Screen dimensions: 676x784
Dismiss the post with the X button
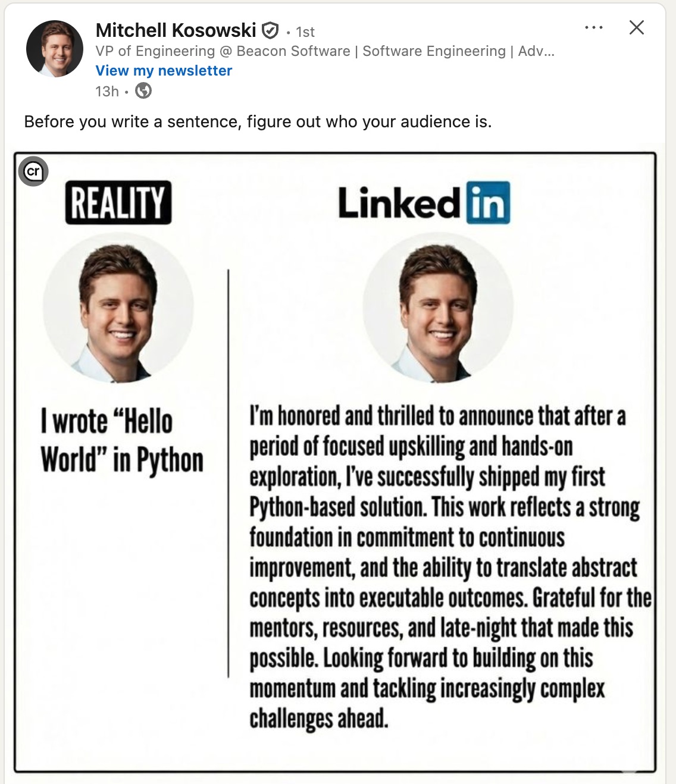point(636,27)
